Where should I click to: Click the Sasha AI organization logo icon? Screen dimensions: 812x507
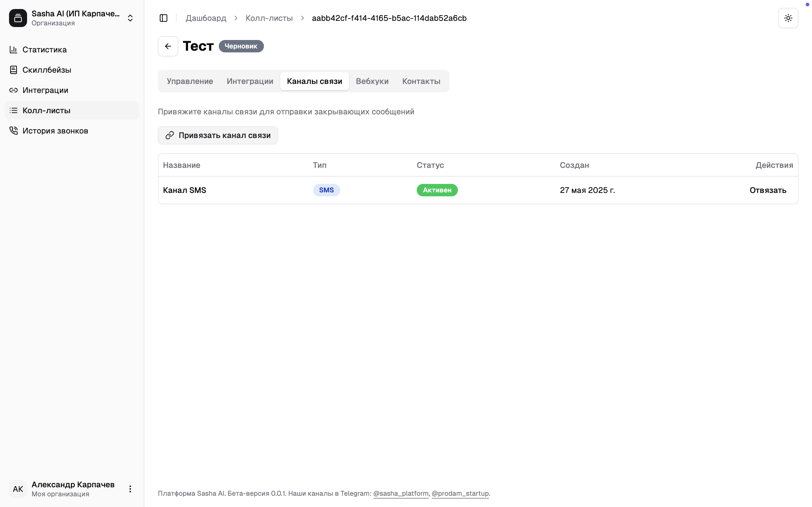(x=18, y=18)
